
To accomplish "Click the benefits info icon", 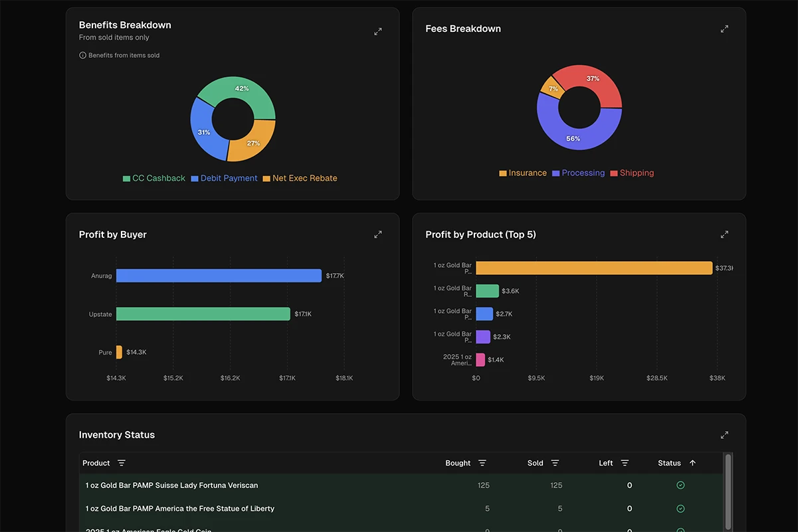I will click(83, 56).
